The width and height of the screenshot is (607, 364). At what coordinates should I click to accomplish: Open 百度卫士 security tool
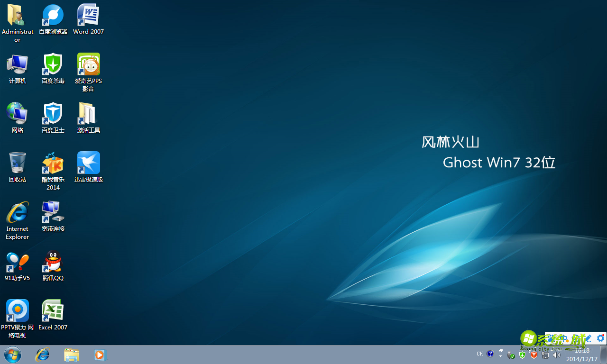(x=53, y=113)
